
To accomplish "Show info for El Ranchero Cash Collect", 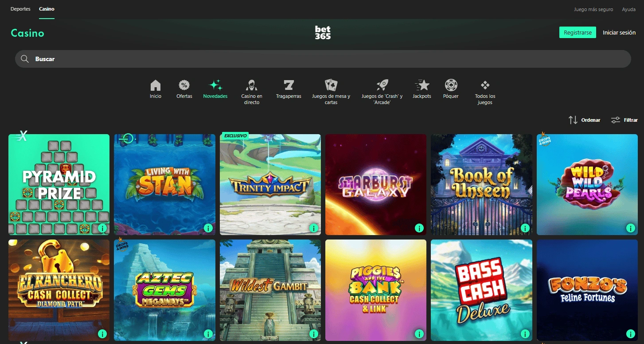I will coord(102,334).
